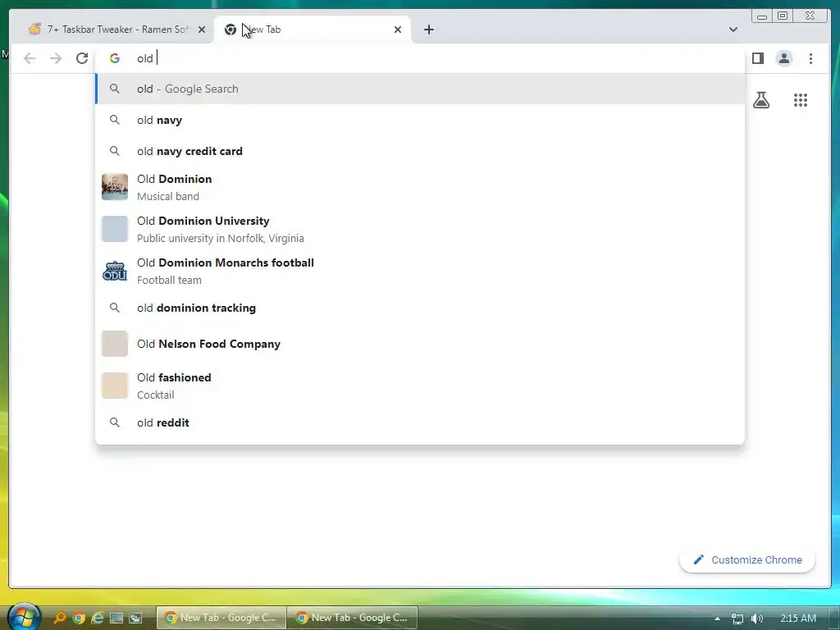Screen dimensions: 840x630
Task: Click the search icon beside 'old reddit'
Action: tap(115, 422)
